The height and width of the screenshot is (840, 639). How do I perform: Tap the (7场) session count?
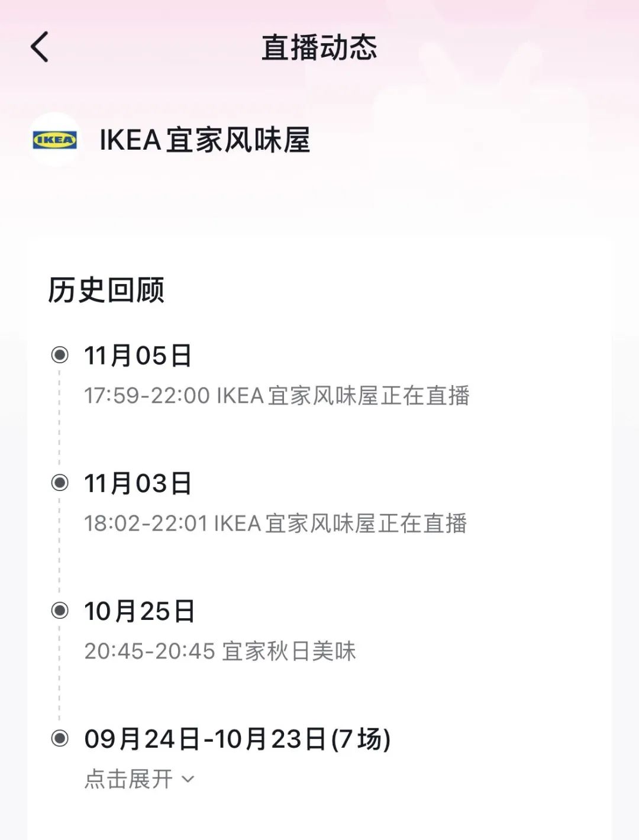361,739
